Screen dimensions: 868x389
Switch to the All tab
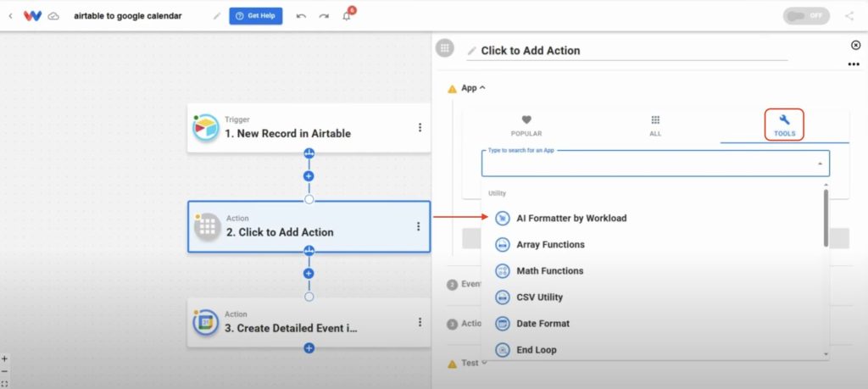[x=655, y=126]
